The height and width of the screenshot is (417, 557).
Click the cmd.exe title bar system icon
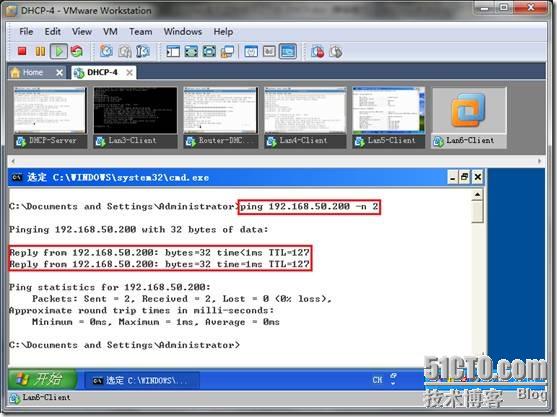17,177
